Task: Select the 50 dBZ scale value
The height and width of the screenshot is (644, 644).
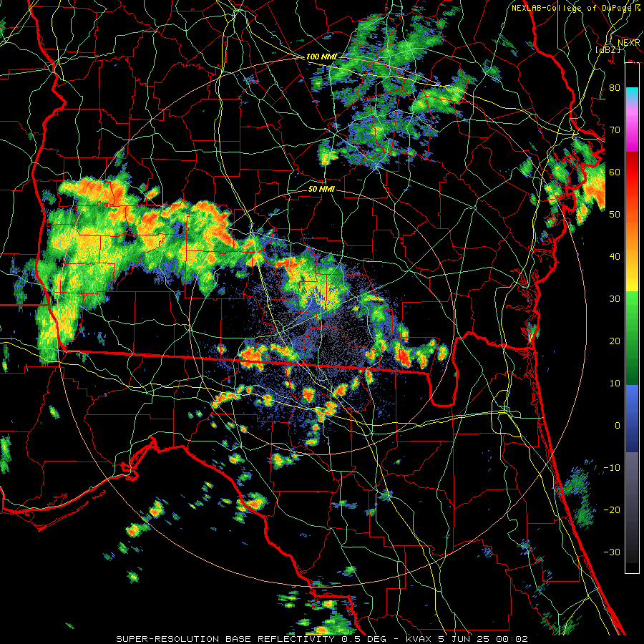Action: (x=615, y=215)
